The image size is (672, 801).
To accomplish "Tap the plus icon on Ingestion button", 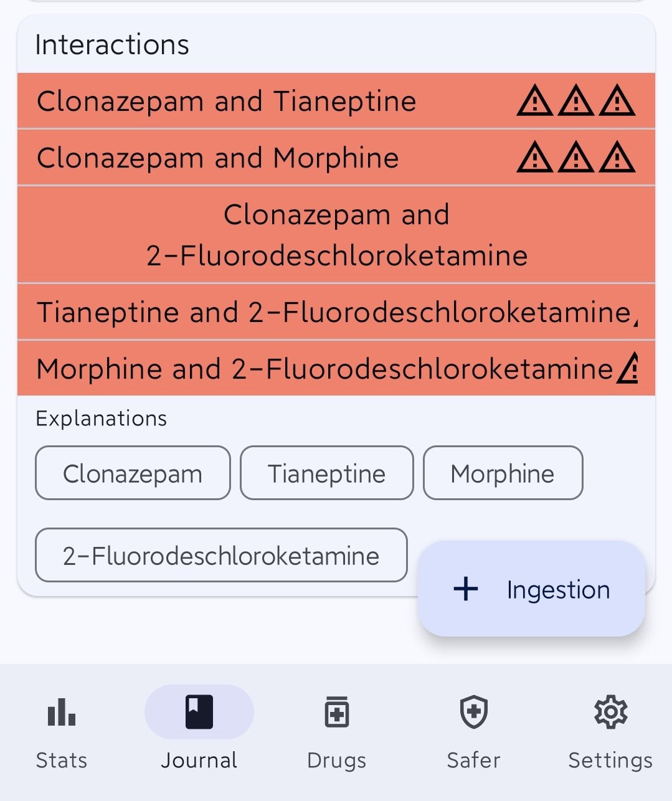I will point(466,589).
